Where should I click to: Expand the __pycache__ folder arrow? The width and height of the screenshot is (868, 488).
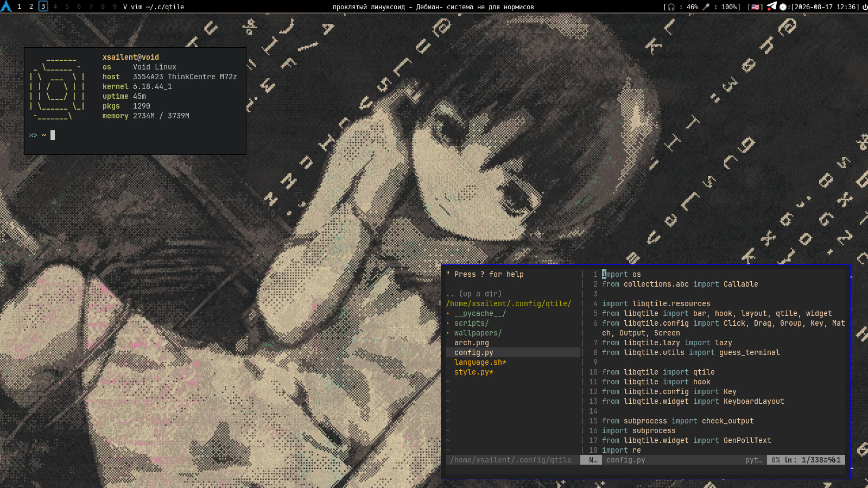pyautogui.click(x=448, y=313)
